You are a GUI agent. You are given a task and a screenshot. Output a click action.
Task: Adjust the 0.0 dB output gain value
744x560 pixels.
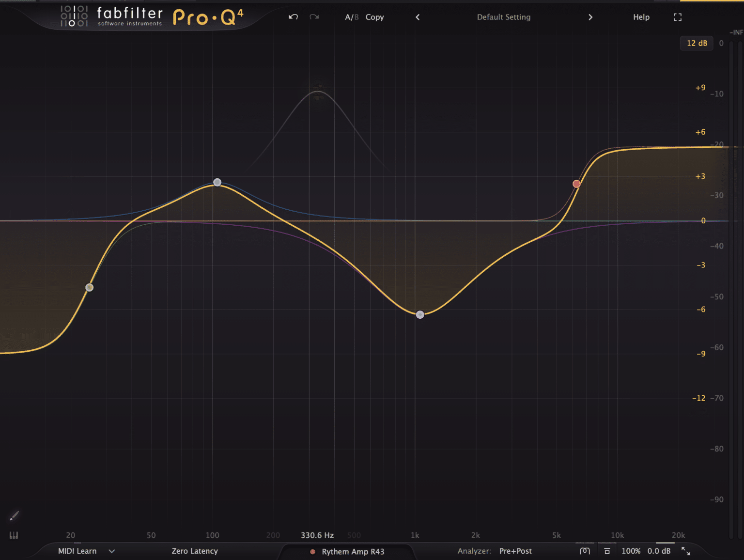tap(659, 551)
